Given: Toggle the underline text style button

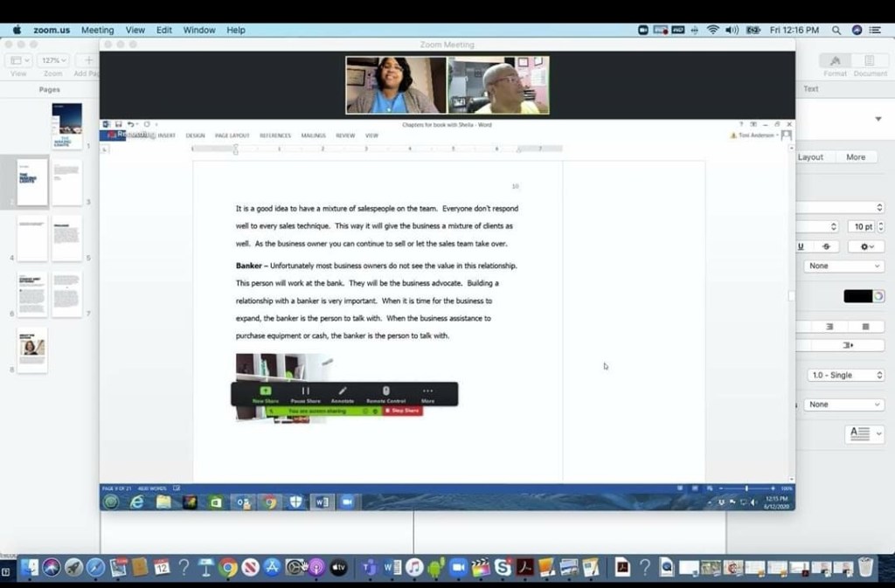Looking at the screenshot, I should (801, 246).
